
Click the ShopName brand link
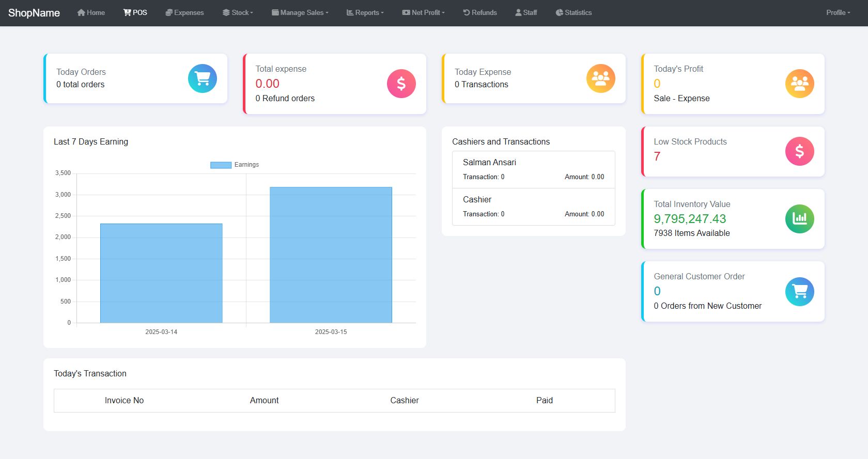[x=34, y=13]
